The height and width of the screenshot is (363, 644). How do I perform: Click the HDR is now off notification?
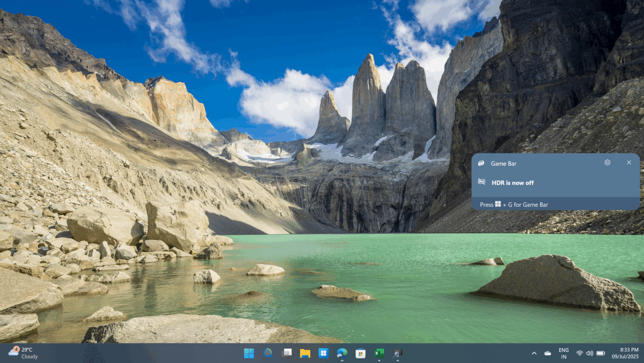point(512,182)
